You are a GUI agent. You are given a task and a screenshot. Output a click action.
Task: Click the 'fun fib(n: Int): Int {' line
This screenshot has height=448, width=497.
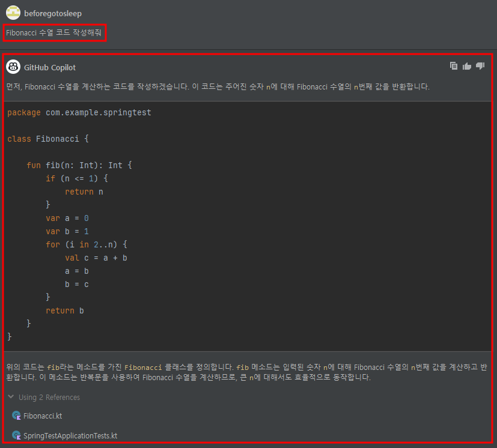point(79,165)
